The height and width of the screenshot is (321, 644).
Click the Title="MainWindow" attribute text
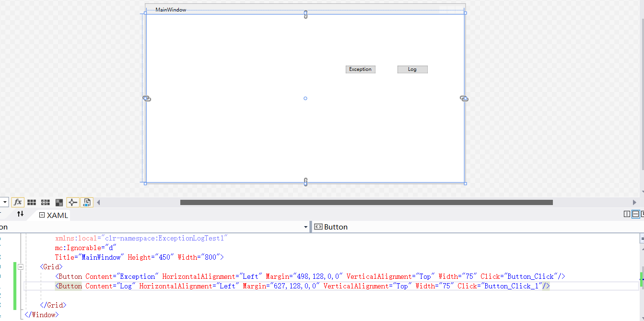point(90,257)
